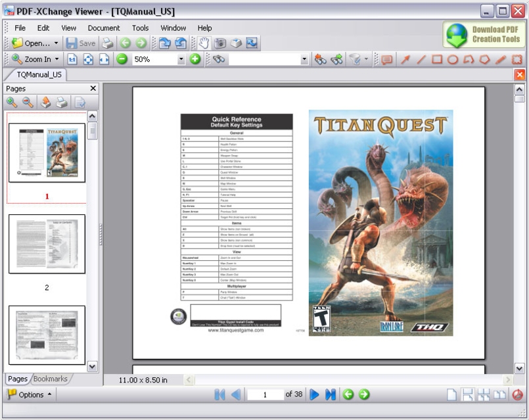The height and width of the screenshot is (420, 529).
Task: Open the zoom percentage dropdown
Action: (x=181, y=59)
